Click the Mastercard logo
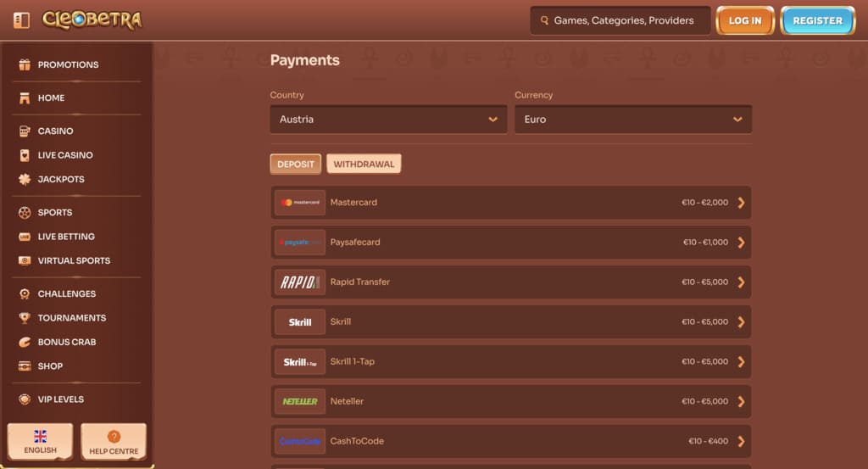The image size is (868, 469). 300,203
